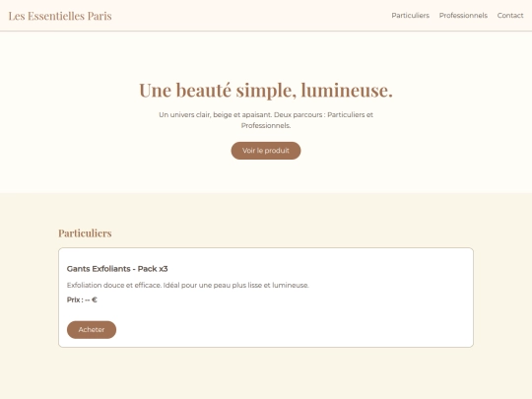
Task: Open the Contact link in the header
Action: click(x=510, y=15)
